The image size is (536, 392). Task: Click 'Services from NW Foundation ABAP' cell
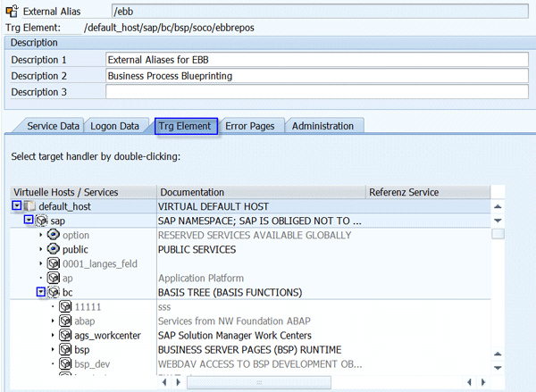tap(234, 321)
